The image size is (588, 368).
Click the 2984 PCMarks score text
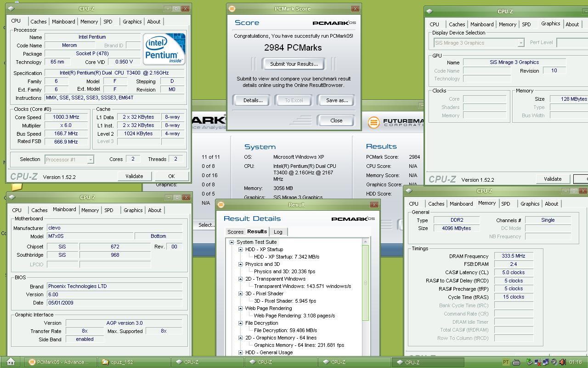pyautogui.click(x=293, y=48)
